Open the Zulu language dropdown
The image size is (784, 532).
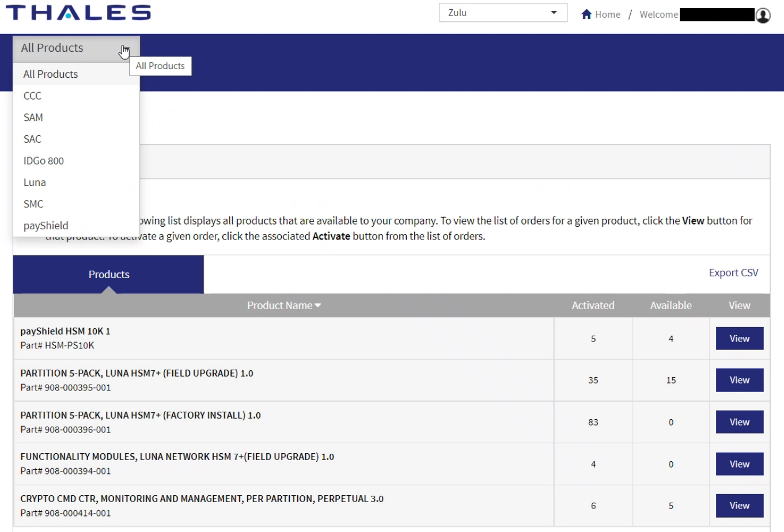pos(503,13)
